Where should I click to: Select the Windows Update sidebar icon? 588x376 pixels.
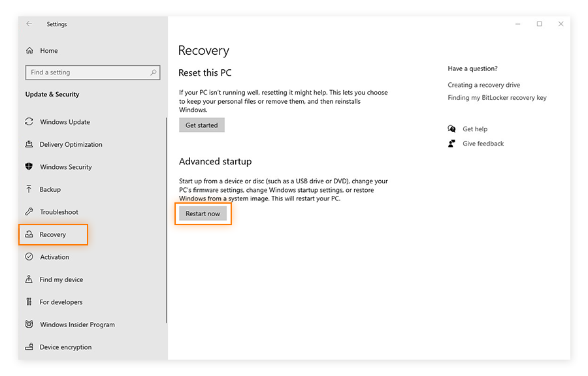pos(30,121)
